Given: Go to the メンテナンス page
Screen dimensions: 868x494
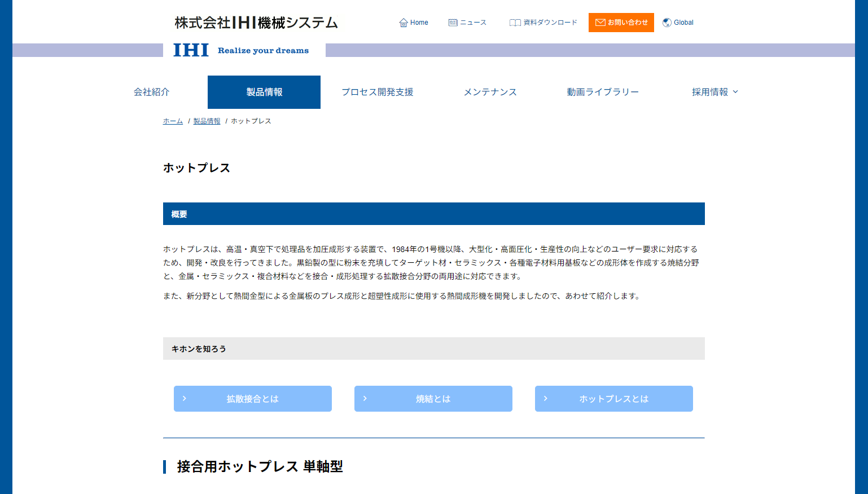Looking at the screenshot, I should (490, 92).
